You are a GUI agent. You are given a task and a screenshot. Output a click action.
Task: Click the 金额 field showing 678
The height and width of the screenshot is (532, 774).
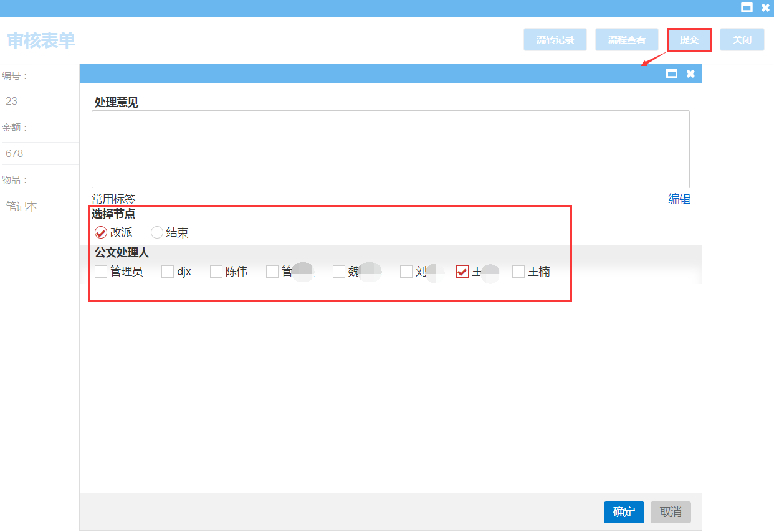coord(41,153)
